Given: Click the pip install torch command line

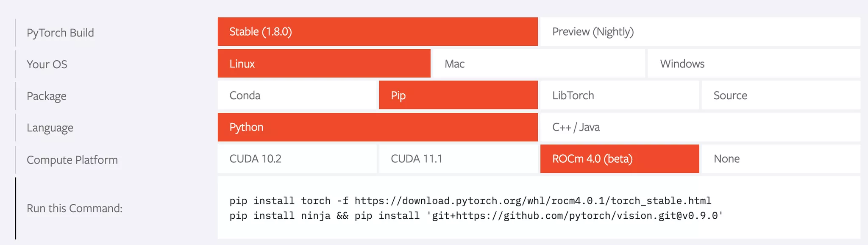Looking at the screenshot, I should point(470,200).
